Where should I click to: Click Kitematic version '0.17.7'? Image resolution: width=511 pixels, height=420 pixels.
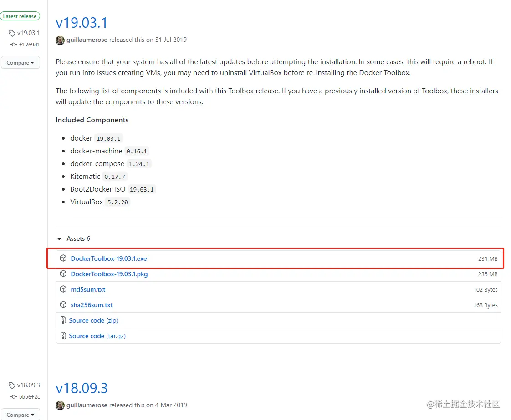115,177
